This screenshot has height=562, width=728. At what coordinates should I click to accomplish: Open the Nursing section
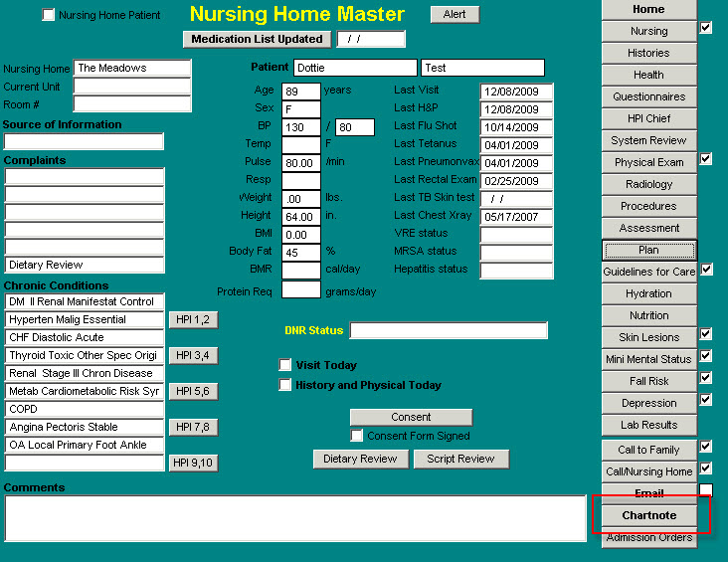(649, 31)
